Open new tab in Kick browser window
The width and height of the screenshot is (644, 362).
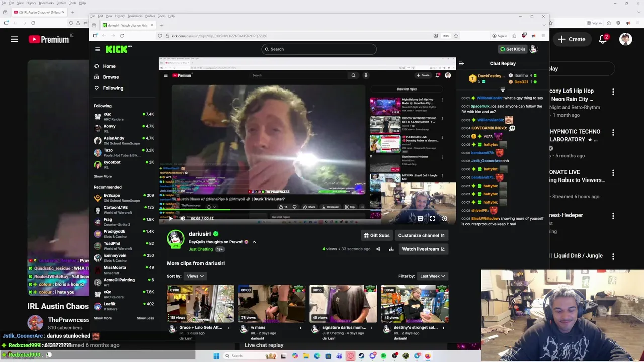tap(162, 25)
